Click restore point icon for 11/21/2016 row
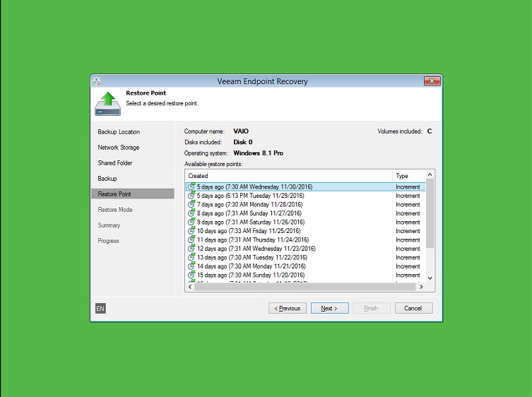This screenshot has width=532, height=397. point(191,266)
